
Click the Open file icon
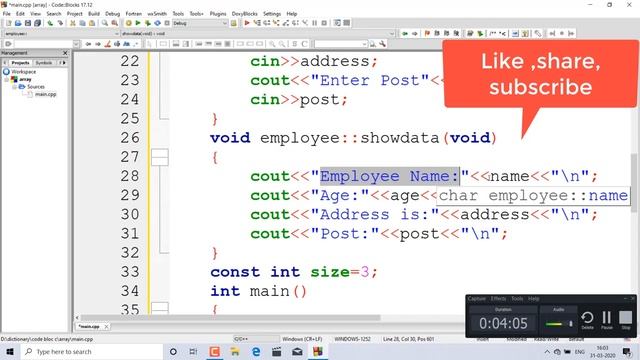click(18, 23)
